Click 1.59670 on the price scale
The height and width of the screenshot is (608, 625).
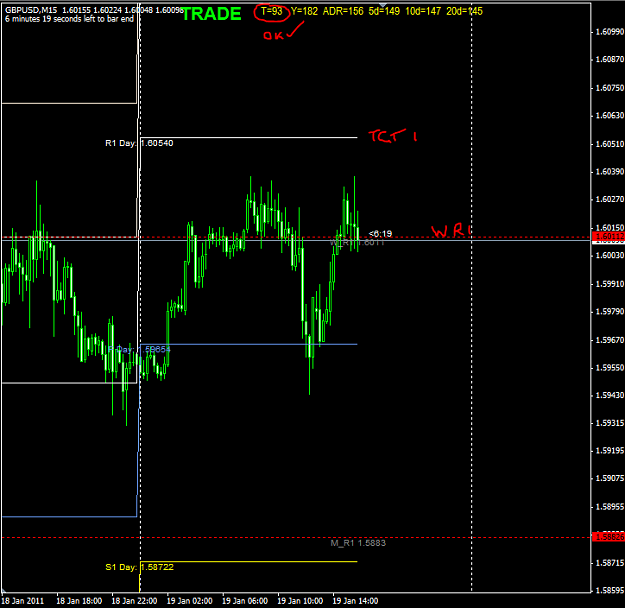(609, 340)
